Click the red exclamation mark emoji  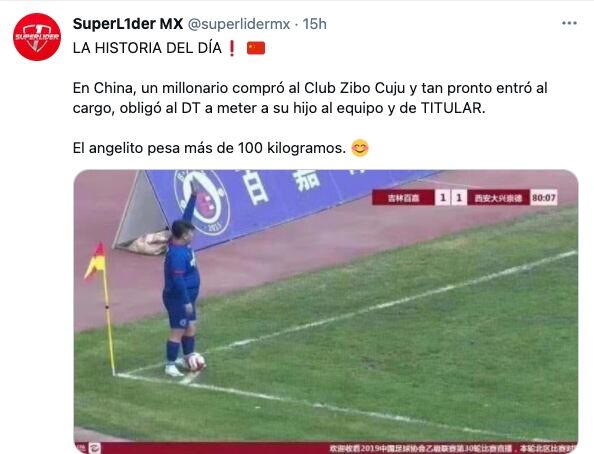point(232,48)
